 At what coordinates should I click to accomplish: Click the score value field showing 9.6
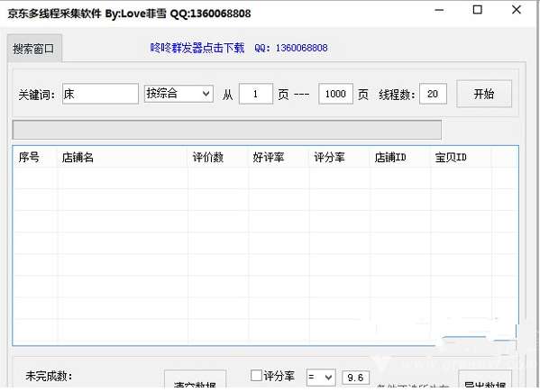tap(356, 378)
